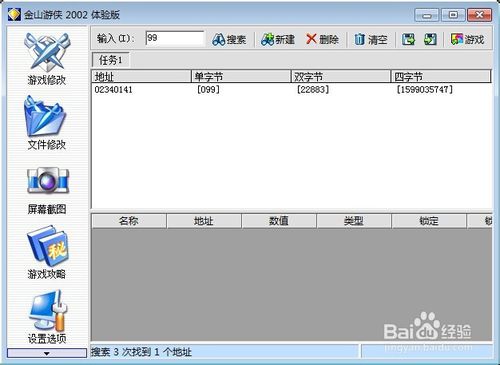Click the 清空 clear trash button
This screenshot has width=500, height=365.
click(x=370, y=40)
